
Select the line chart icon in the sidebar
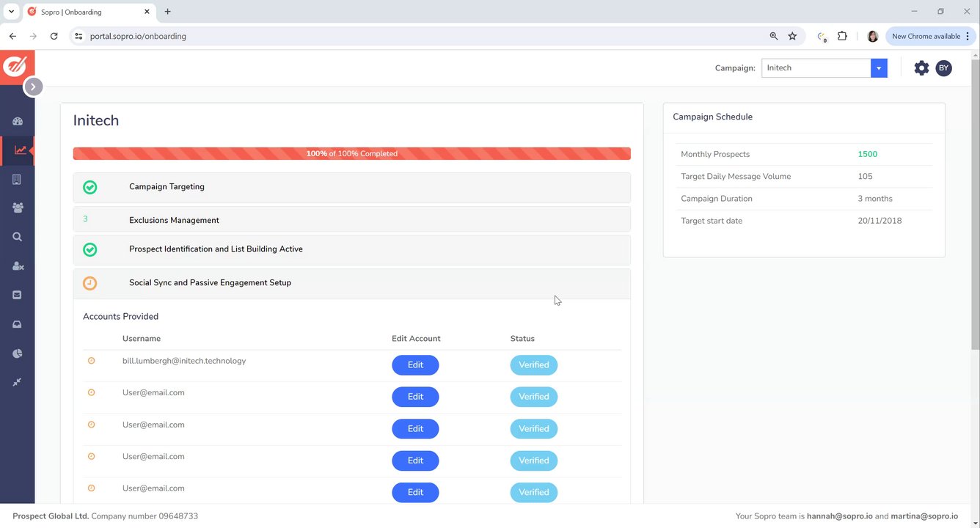point(20,150)
